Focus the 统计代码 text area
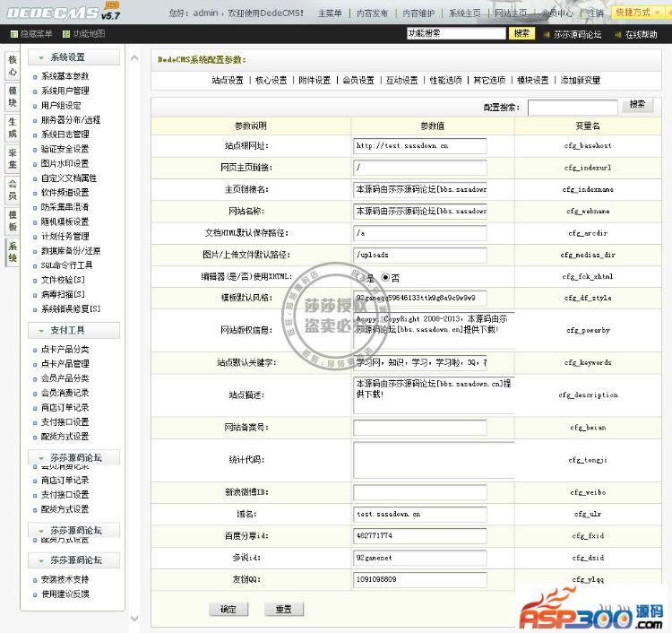Image resolution: width=672 pixels, height=633 pixels. click(434, 460)
